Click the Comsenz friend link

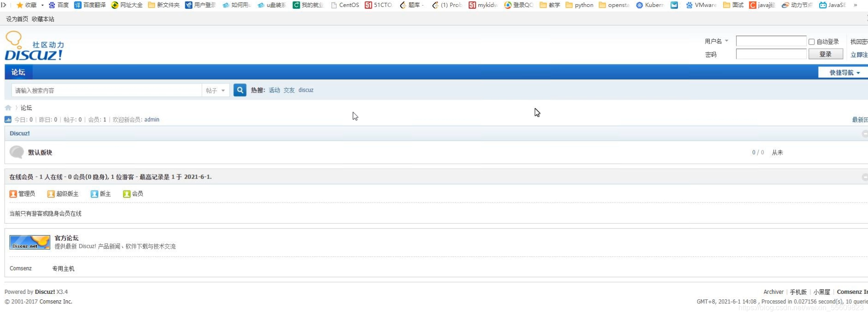coord(21,268)
